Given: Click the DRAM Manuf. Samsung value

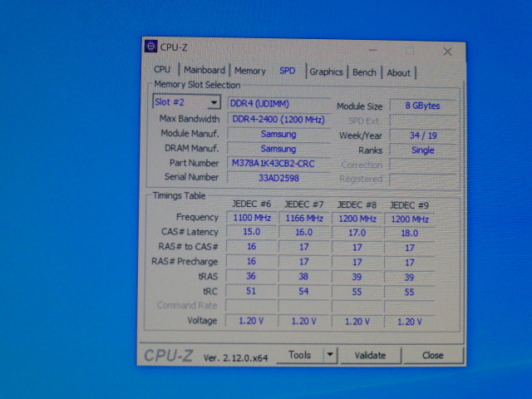Looking at the screenshot, I should click(278, 149).
